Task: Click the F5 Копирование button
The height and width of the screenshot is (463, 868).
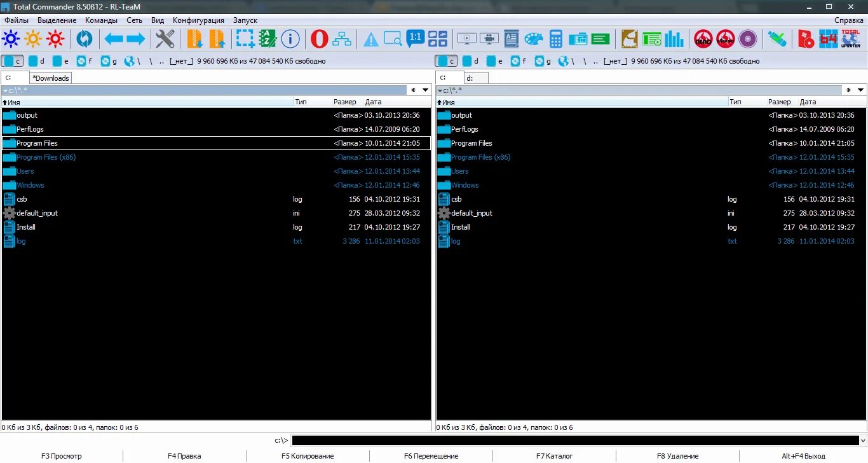Action: click(308, 456)
